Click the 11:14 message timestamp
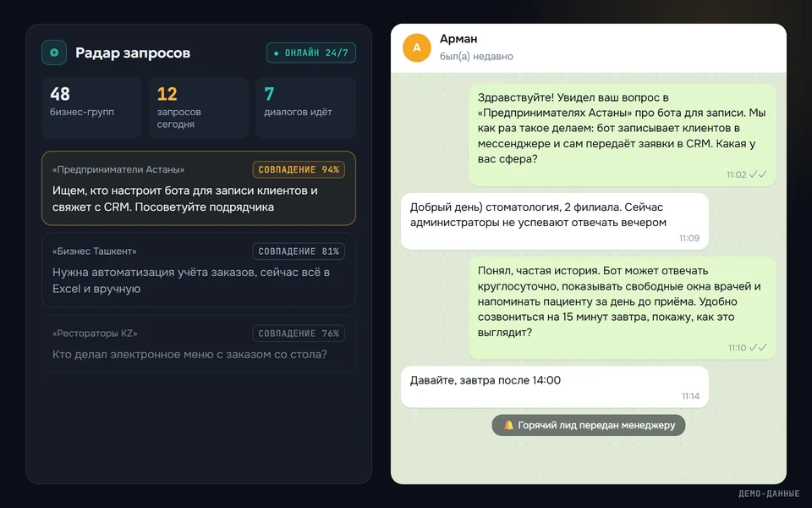The image size is (812, 508). coord(690,396)
